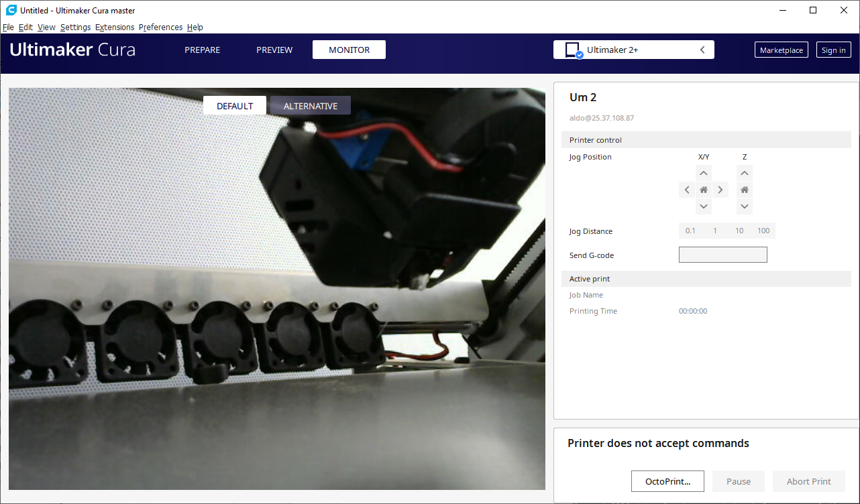Home the Z axis
The width and height of the screenshot is (860, 504).
pyautogui.click(x=744, y=189)
